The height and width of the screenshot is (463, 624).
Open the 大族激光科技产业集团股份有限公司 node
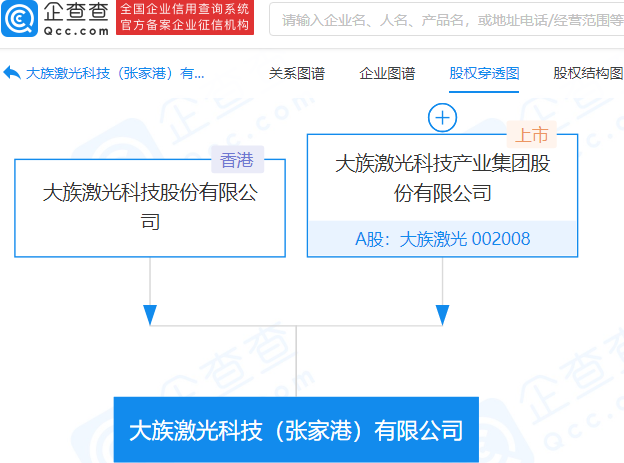[x=442, y=177]
